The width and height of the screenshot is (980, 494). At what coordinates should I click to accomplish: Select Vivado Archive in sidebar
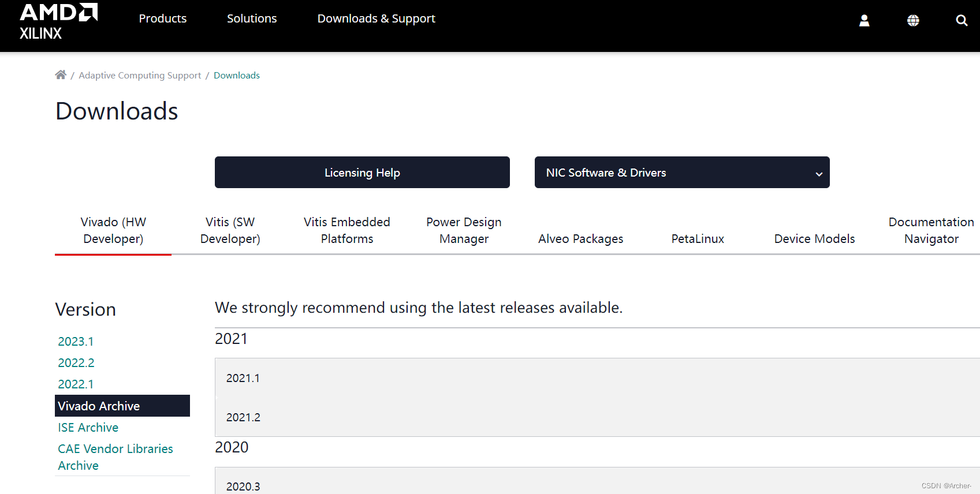pyautogui.click(x=122, y=406)
